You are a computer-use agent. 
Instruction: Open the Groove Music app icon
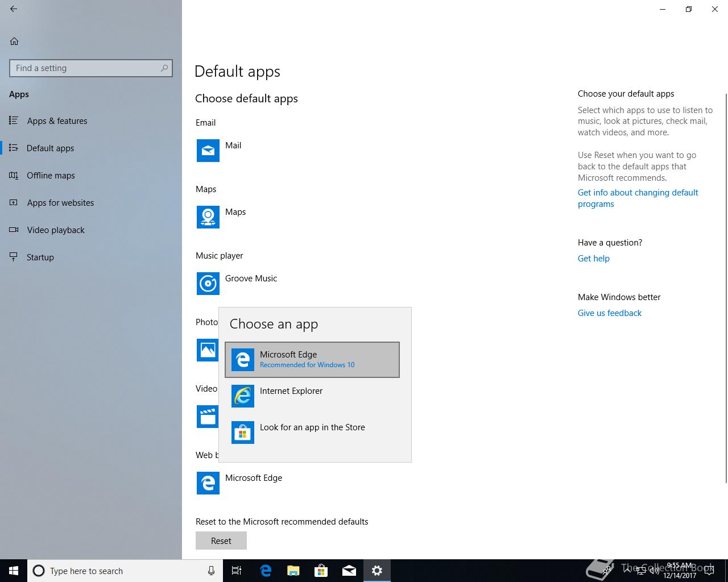tap(208, 284)
